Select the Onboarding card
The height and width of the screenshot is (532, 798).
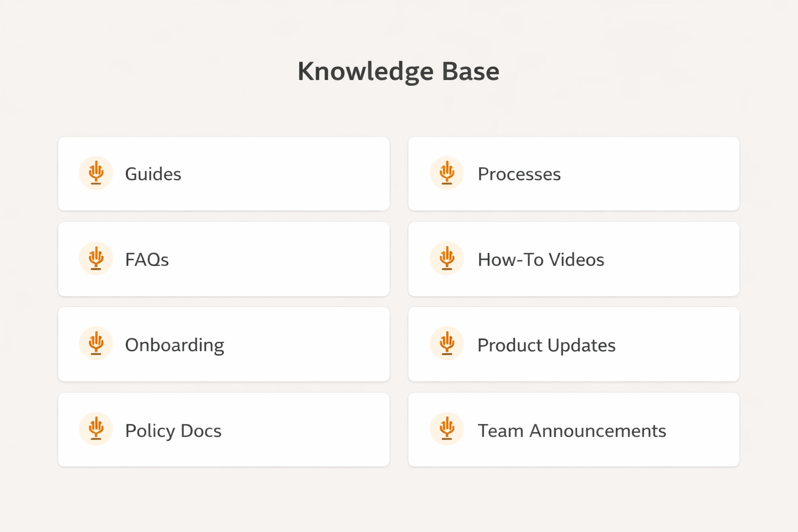point(223,344)
